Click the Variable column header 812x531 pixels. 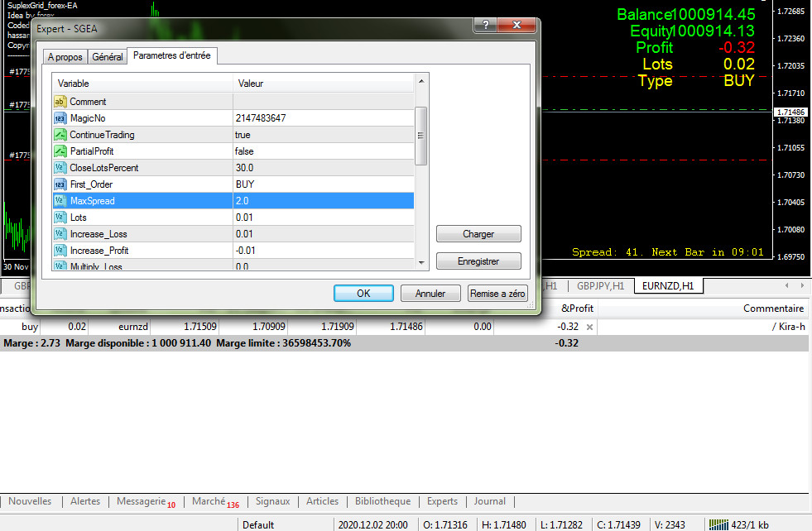[x=142, y=84]
